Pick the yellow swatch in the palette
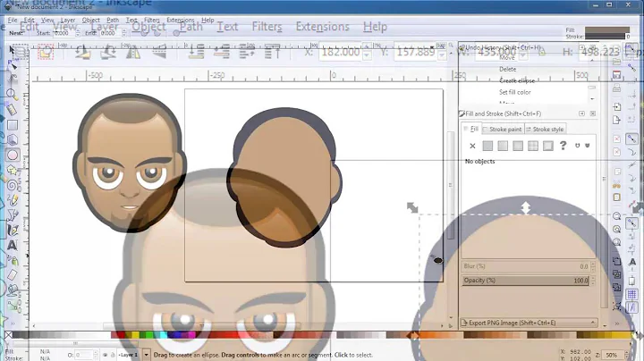This screenshot has height=361, width=644. 136,335
